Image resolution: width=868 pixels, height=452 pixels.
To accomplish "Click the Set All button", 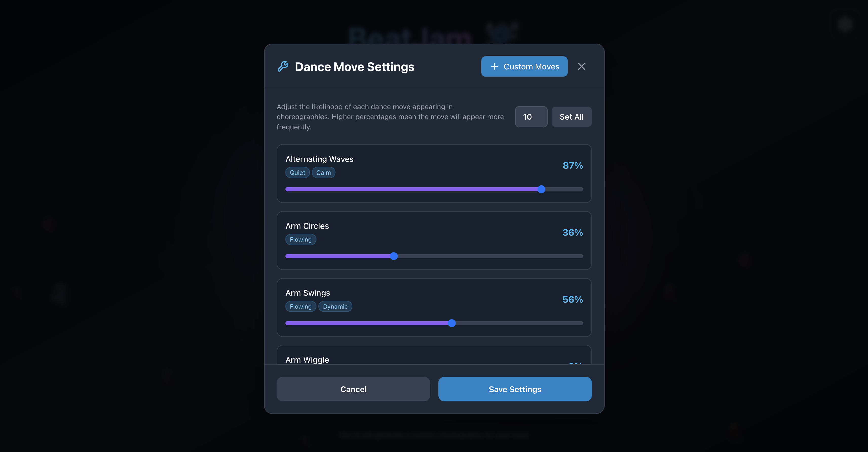I will pos(572,117).
